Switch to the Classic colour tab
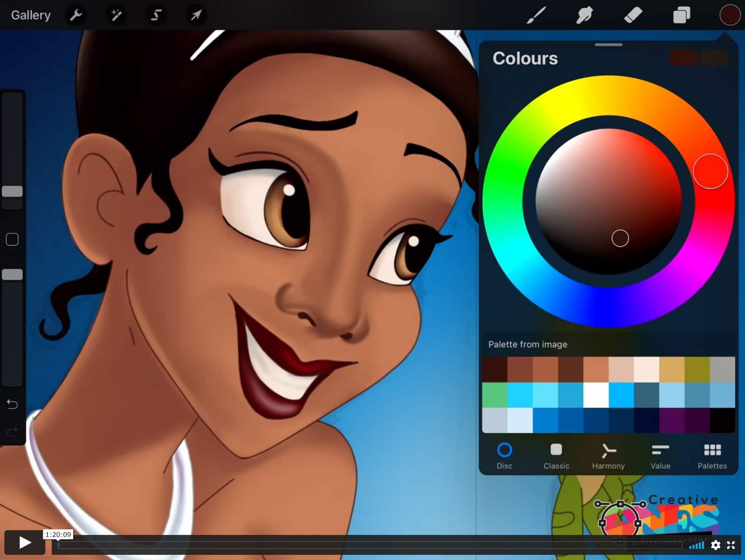This screenshot has height=560, width=745. pyautogui.click(x=556, y=456)
